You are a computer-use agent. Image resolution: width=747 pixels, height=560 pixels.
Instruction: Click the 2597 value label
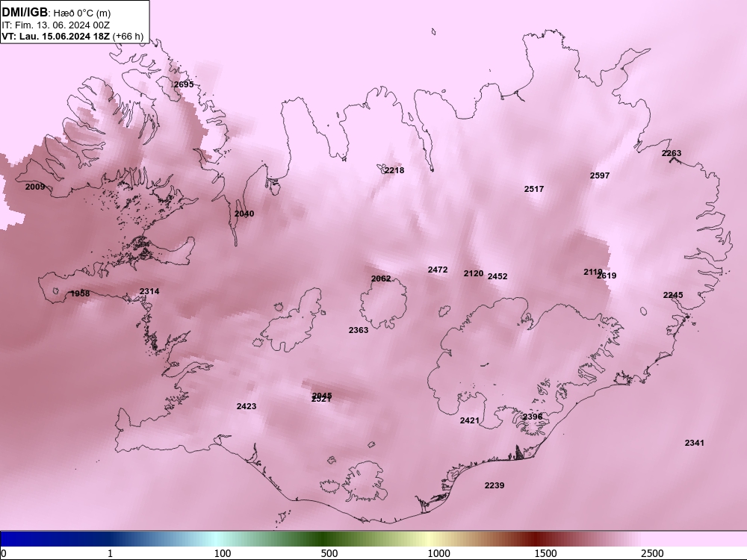pyautogui.click(x=600, y=175)
